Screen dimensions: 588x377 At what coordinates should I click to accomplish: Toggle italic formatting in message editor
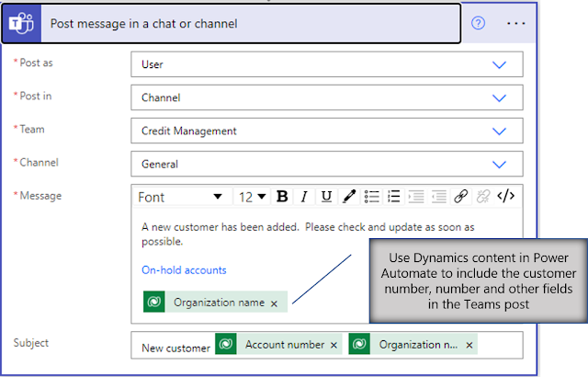[x=304, y=196]
